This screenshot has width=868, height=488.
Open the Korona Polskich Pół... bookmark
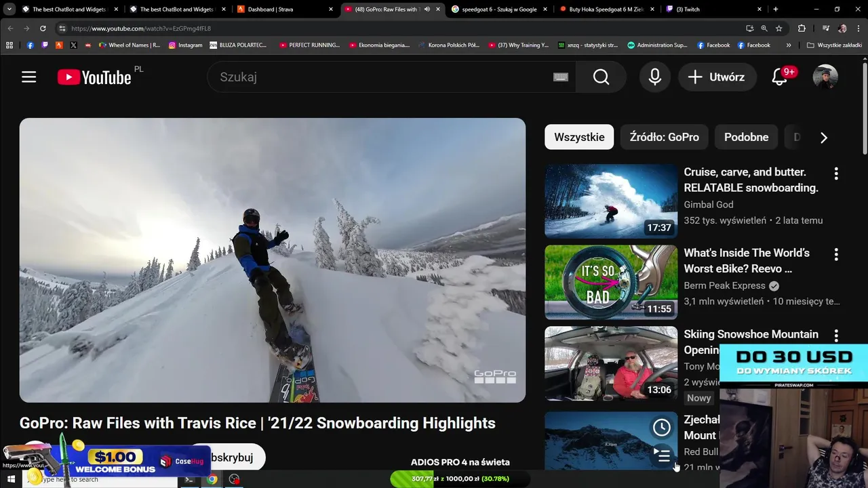click(449, 45)
